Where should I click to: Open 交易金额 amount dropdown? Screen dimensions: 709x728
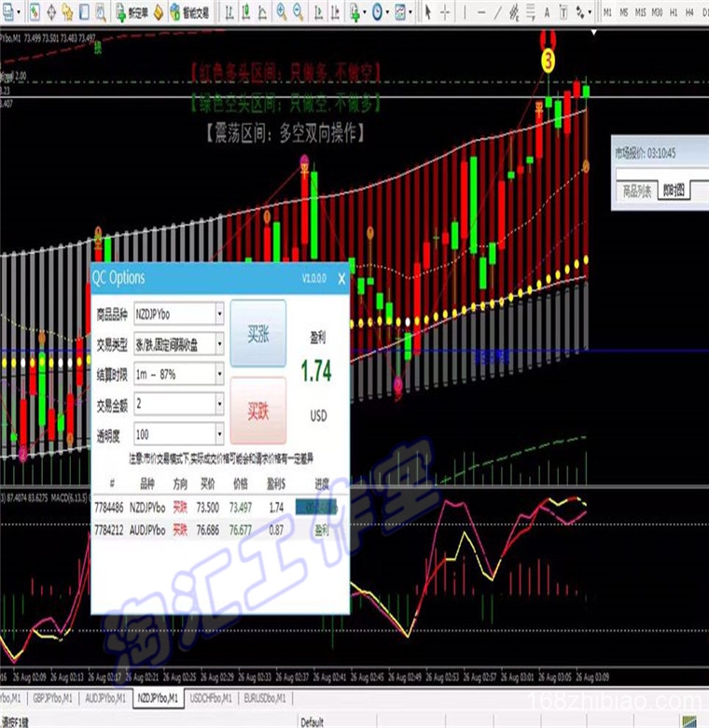pyautogui.click(x=178, y=404)
